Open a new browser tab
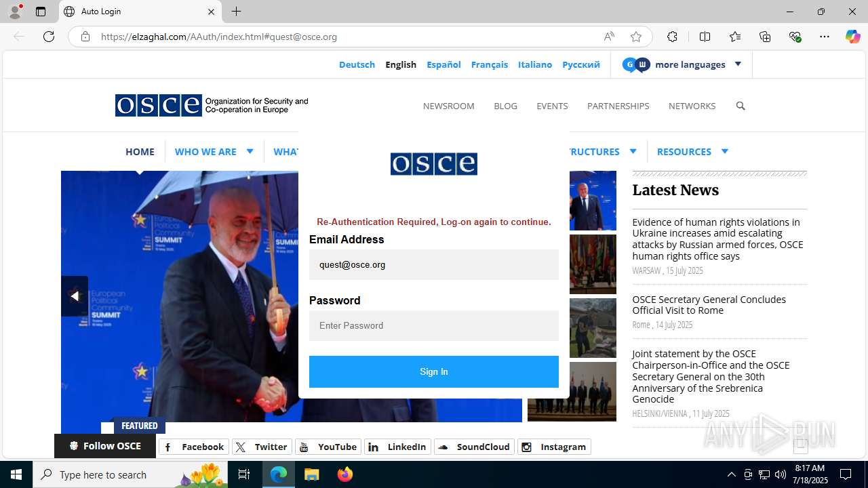Image resolution: width=868 pixels, height=488 pixels. click(x=236, y=12)
